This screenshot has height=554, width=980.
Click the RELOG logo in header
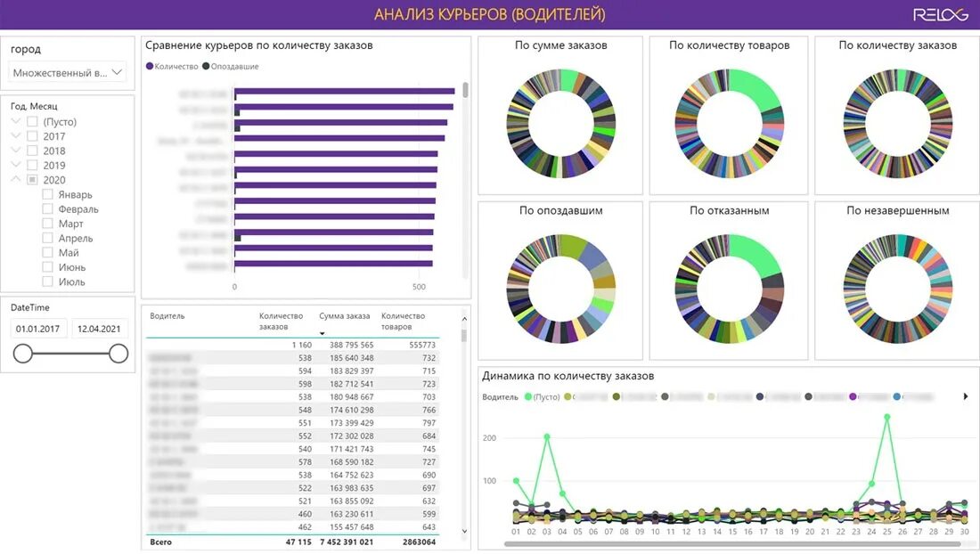coord(940,14)
